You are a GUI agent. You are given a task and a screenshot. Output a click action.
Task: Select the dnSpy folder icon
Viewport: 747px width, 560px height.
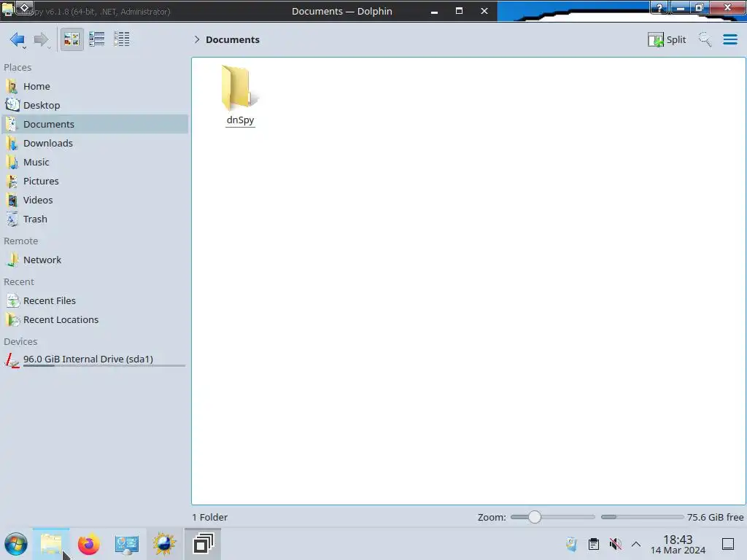[239, 87]
